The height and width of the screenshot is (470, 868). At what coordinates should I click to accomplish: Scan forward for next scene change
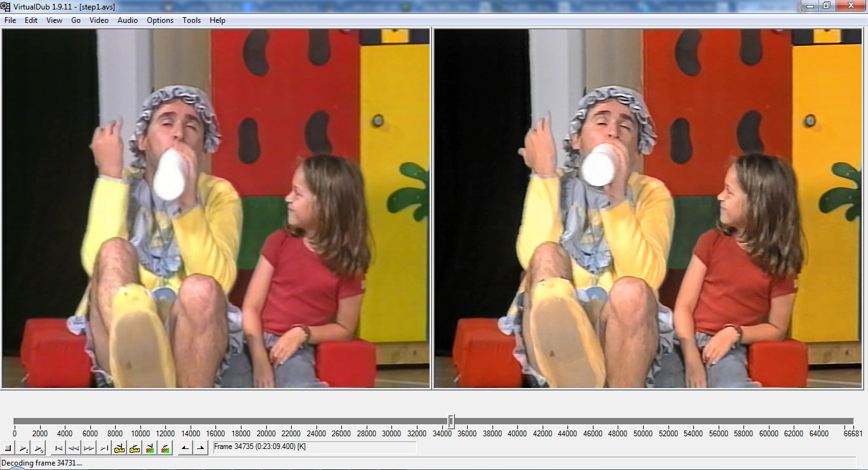(165, 448)
